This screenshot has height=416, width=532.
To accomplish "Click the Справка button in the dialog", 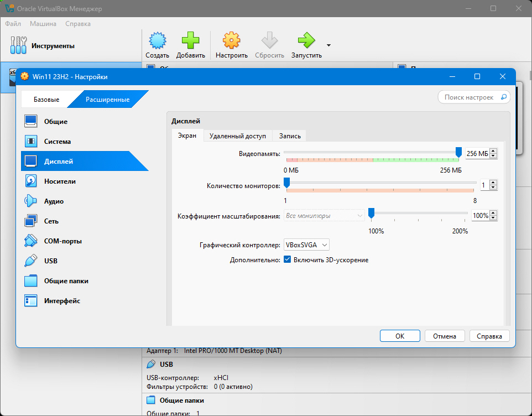I will point(489,336).
